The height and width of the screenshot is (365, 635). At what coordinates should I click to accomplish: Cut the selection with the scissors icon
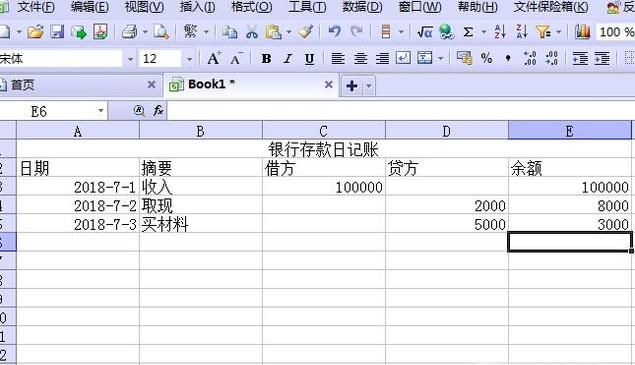(x=252, y=32)
